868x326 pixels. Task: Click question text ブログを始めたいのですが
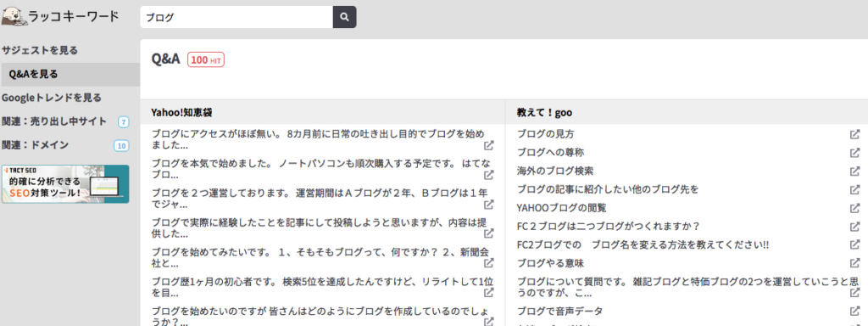tap(319, 315)
